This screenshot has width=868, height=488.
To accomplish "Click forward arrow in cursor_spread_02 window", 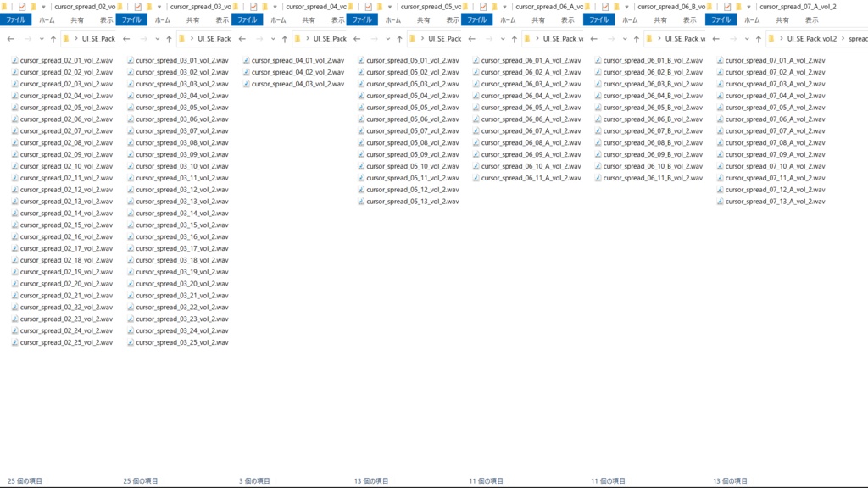I will [x=28, y=39].
